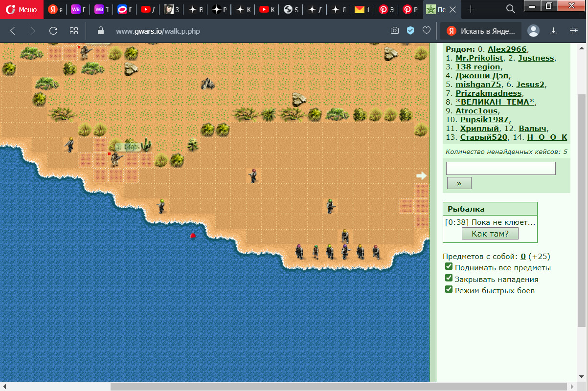Open the downloads icon
The image size is (588, 391).
click(554, 31)
